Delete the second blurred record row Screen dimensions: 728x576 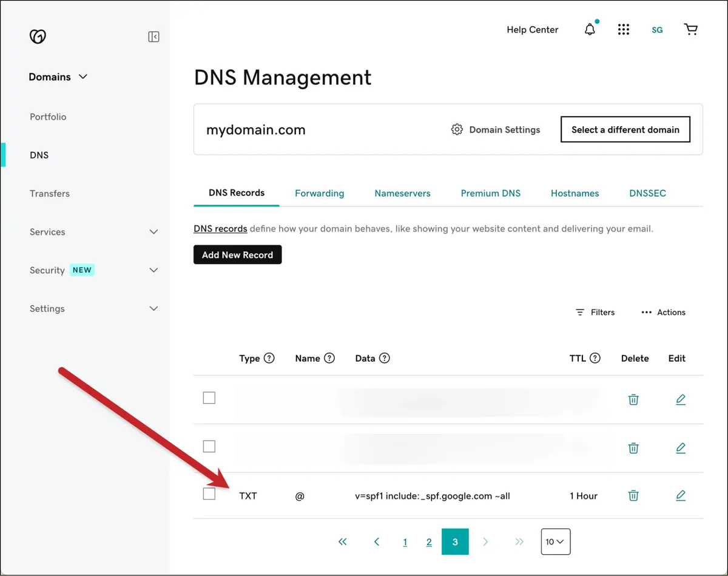633,448
